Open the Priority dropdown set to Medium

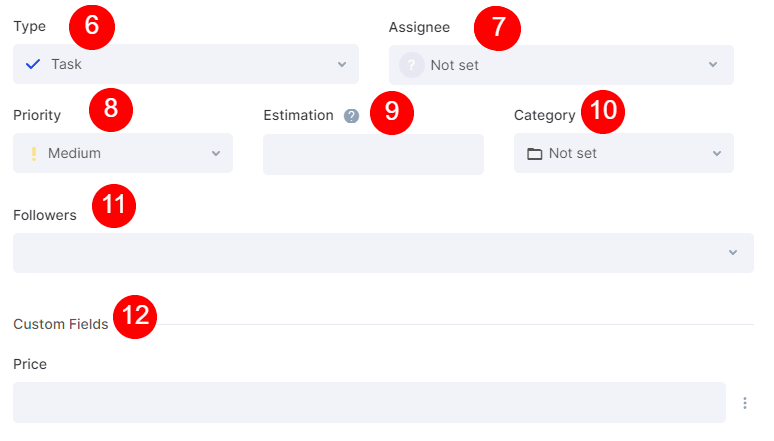[123, 153]
